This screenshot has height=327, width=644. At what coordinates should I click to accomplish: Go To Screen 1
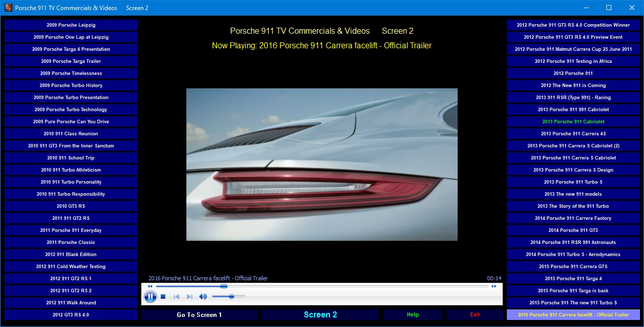199,315
